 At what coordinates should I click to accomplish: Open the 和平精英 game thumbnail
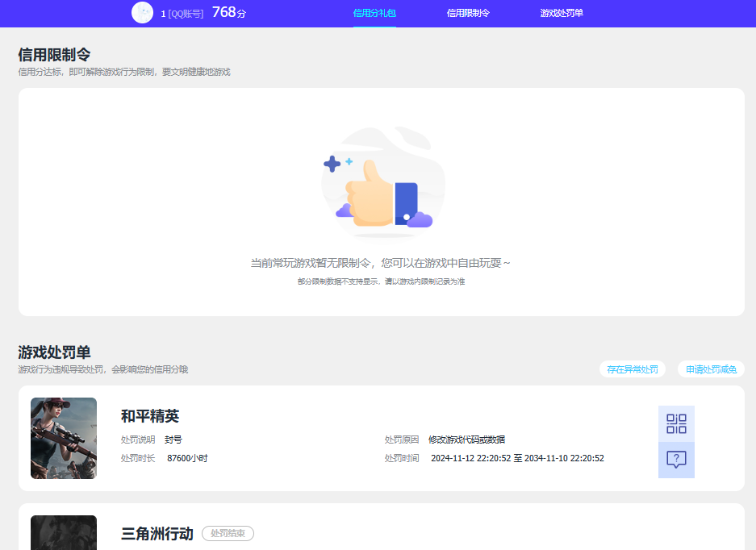[x=64, y=438]
